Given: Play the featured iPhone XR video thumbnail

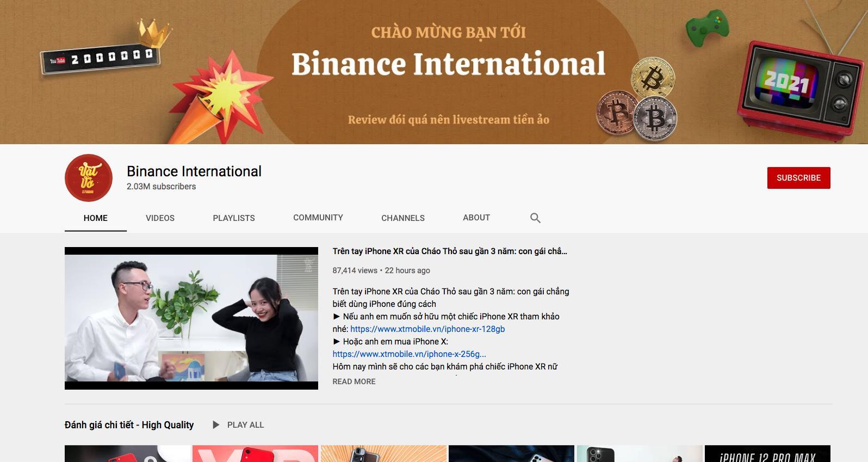Looking at the screenshot, I should 191,318.
